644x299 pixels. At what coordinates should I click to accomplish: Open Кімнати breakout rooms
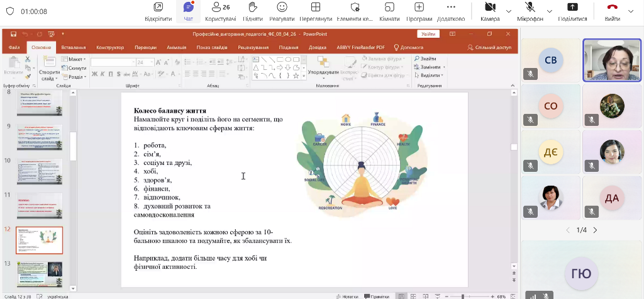[390, 11]
